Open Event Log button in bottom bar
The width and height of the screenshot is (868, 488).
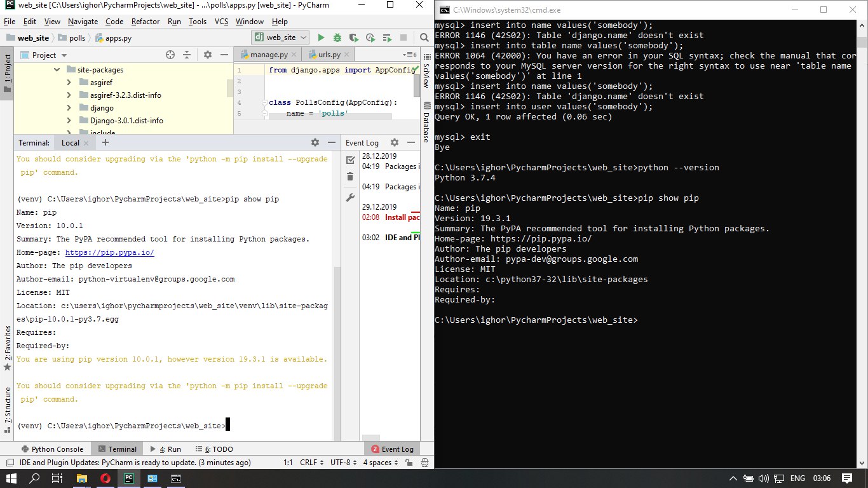(392, 449)
